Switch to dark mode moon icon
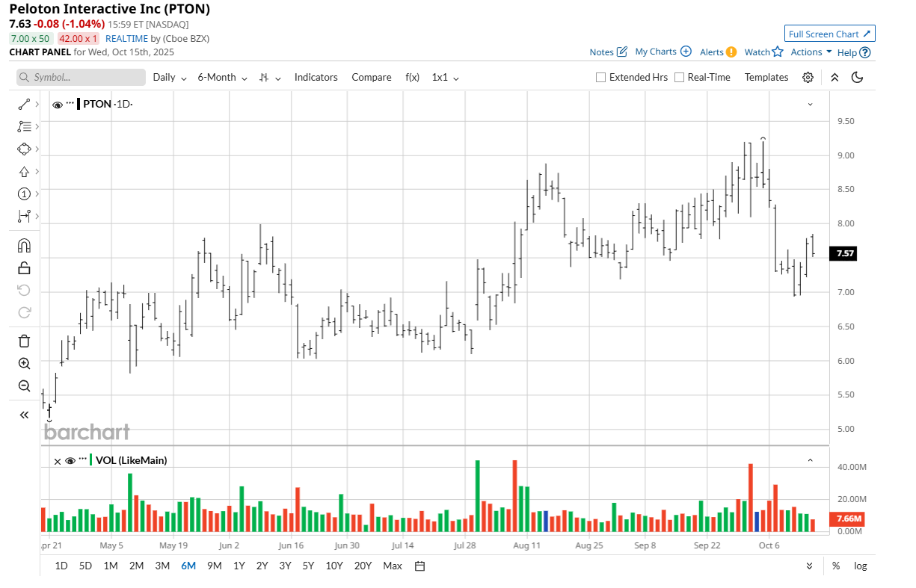Screen dimensions: 916x588 (x=858, y=77)
